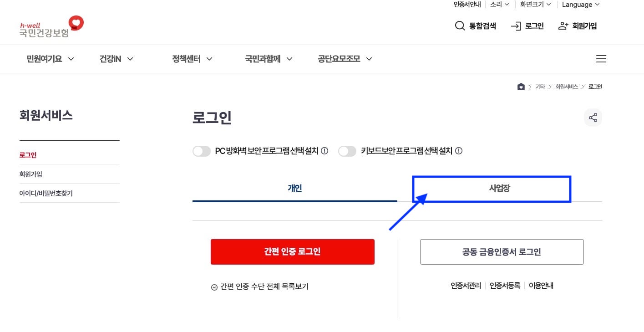Expand the 화면크기 dropdown
Viewport: 644px width, 332px height.
click(x=534, y=5)
